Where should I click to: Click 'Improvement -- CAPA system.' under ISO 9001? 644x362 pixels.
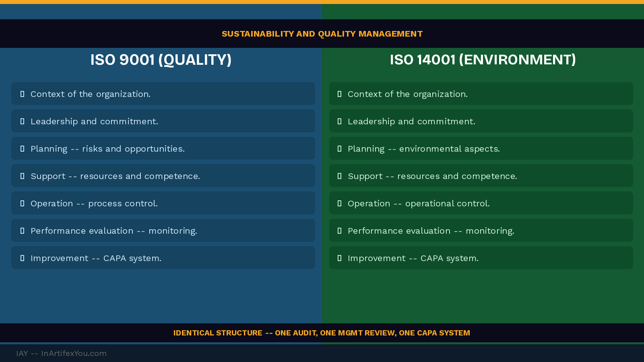click(x=163, y=258)
